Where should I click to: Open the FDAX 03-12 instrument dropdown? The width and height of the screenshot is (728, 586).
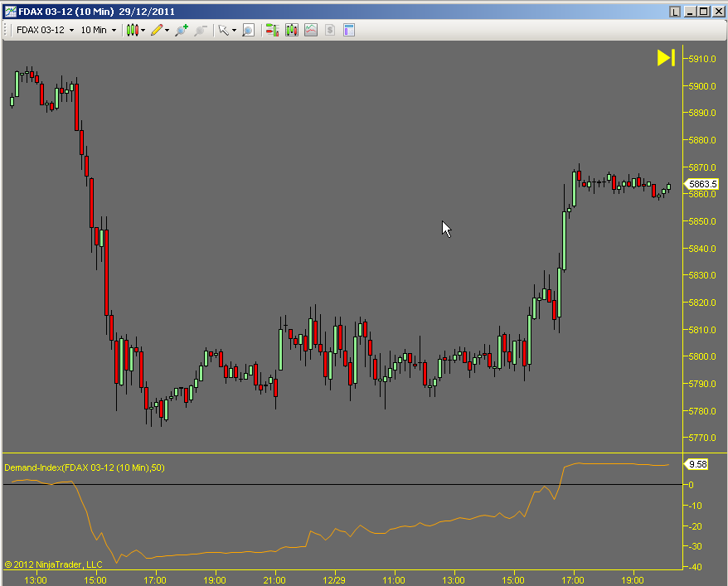coord(46,30)
